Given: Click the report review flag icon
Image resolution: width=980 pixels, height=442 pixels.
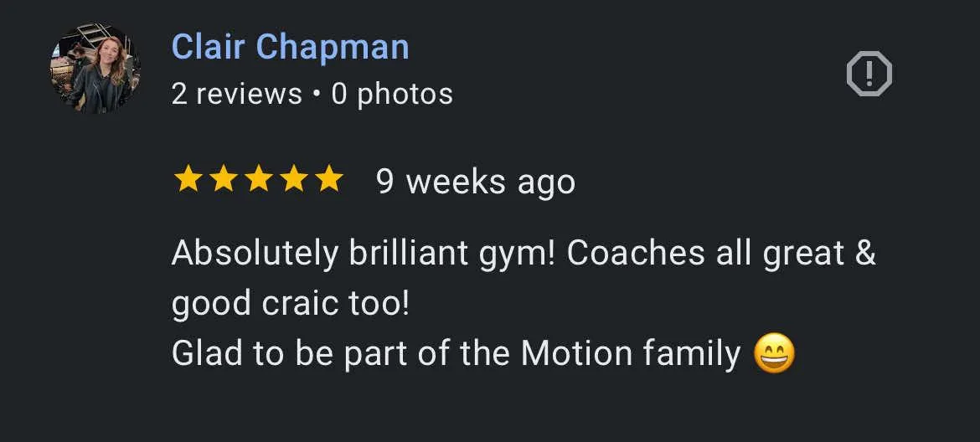Looking at the screenshot, I should 869,75.
